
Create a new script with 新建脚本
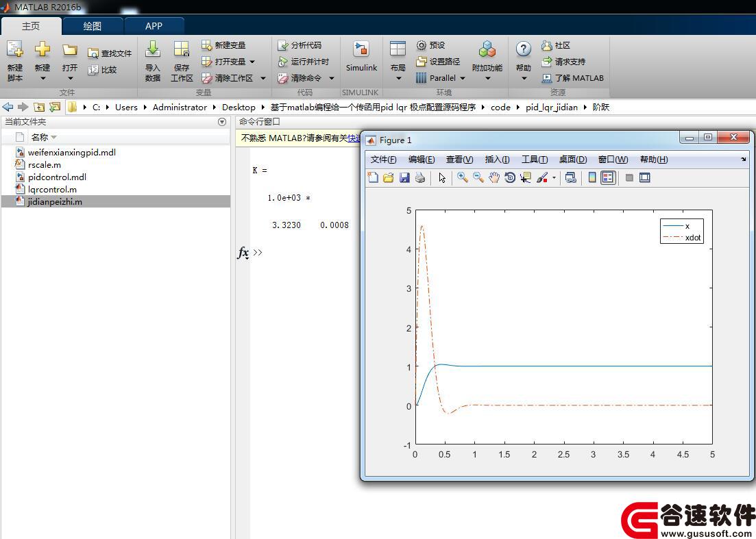[x=15, y=61]
